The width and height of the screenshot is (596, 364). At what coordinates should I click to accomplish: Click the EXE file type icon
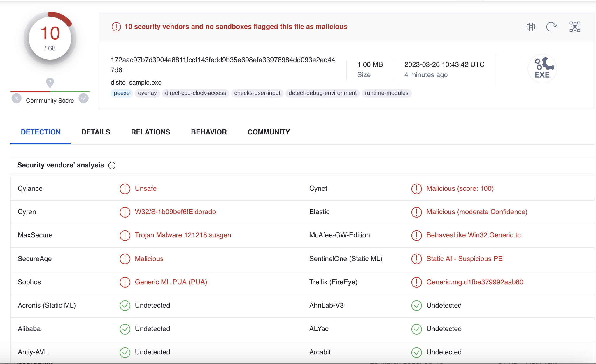pos(542,68)
